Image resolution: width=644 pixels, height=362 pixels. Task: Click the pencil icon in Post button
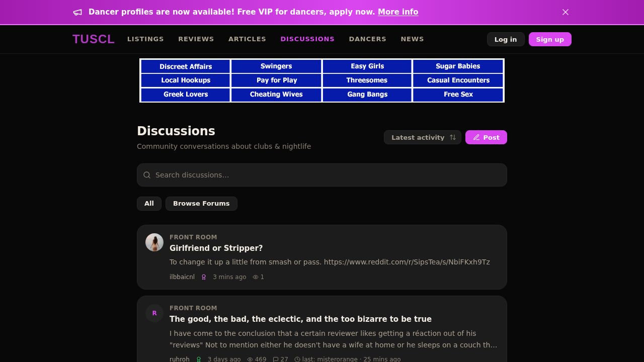pos(476,137)
